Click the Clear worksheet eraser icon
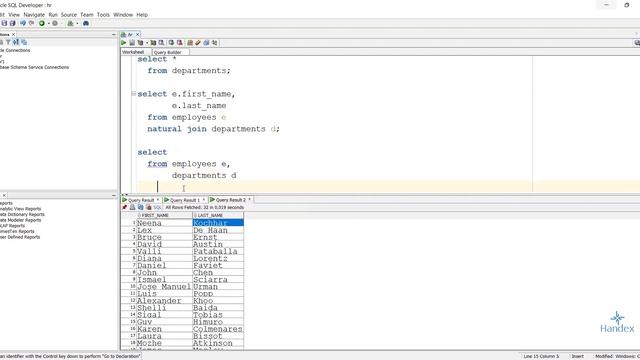 [207, 43]
